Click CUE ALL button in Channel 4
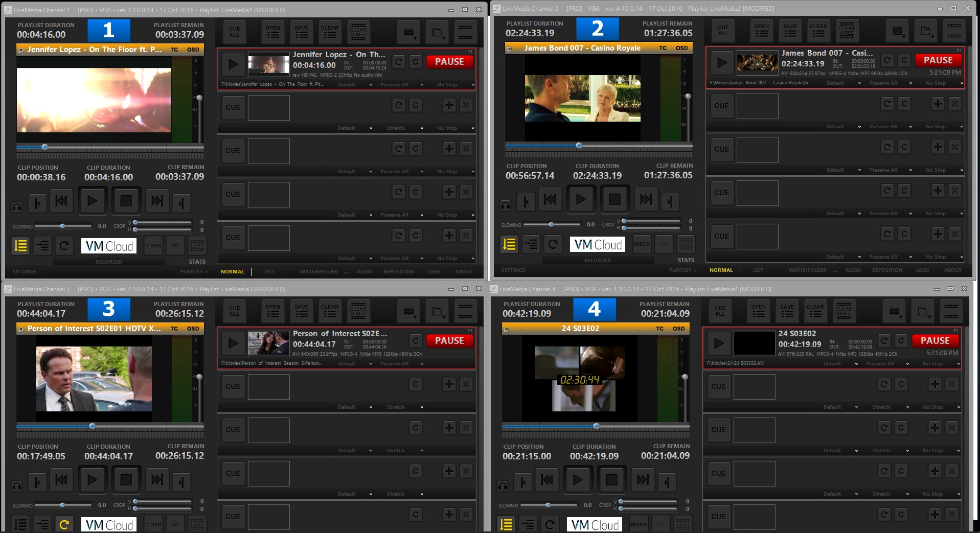The height and width of the screenshot is (533, 980). tap(720, 311)
